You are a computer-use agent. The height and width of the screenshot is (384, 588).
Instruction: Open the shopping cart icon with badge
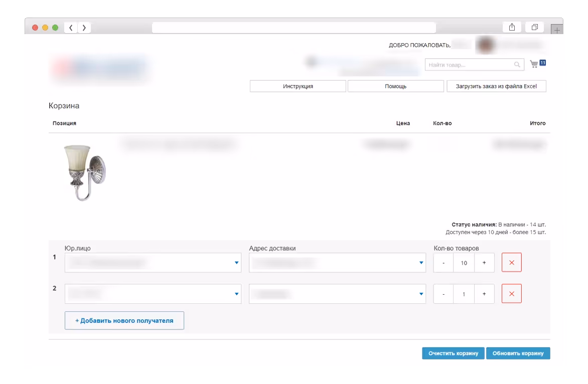538,64
